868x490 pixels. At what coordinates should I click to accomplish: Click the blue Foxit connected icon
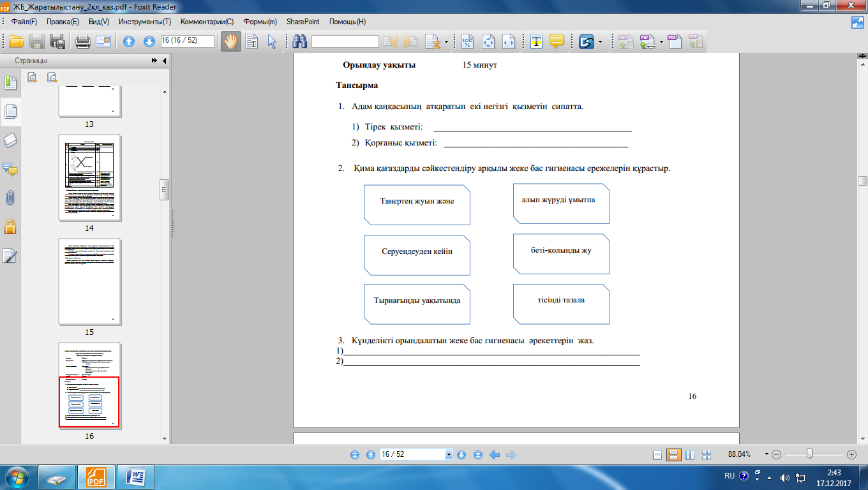tap(587, 42)
